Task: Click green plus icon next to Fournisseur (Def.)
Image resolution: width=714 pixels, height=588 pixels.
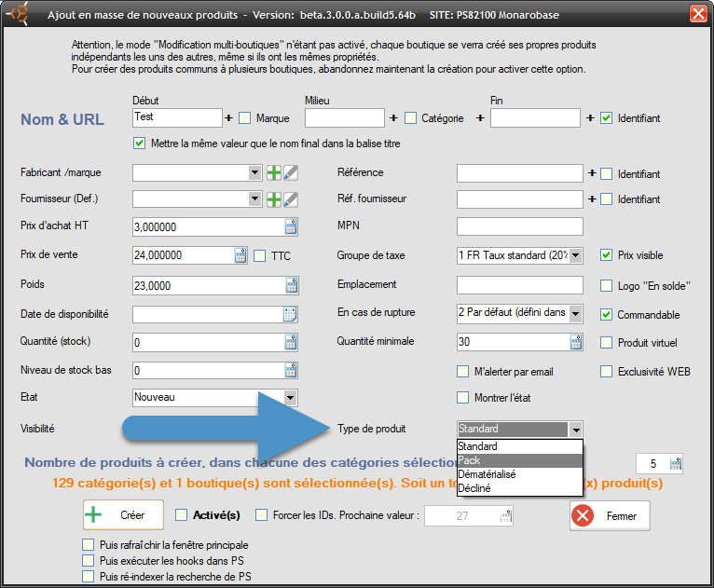Action: [x=274, y=198]
